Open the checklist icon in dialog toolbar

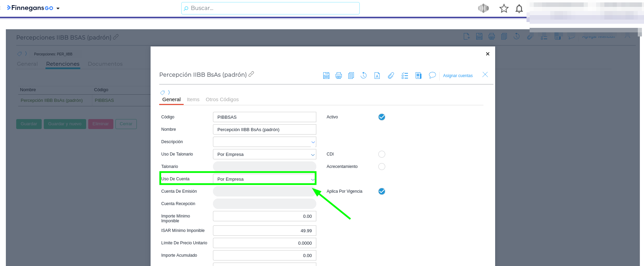coord(405,76)
